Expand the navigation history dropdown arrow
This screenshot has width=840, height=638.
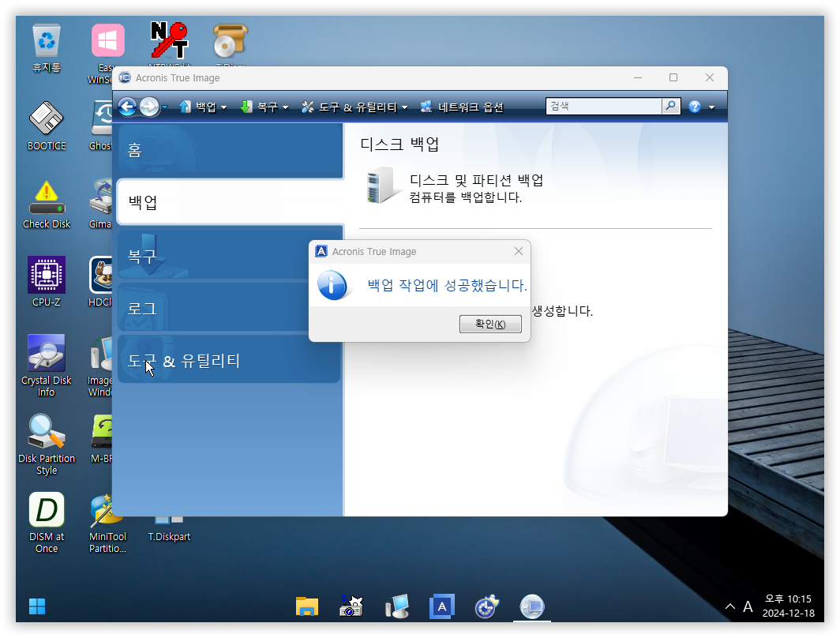(164, 107)
